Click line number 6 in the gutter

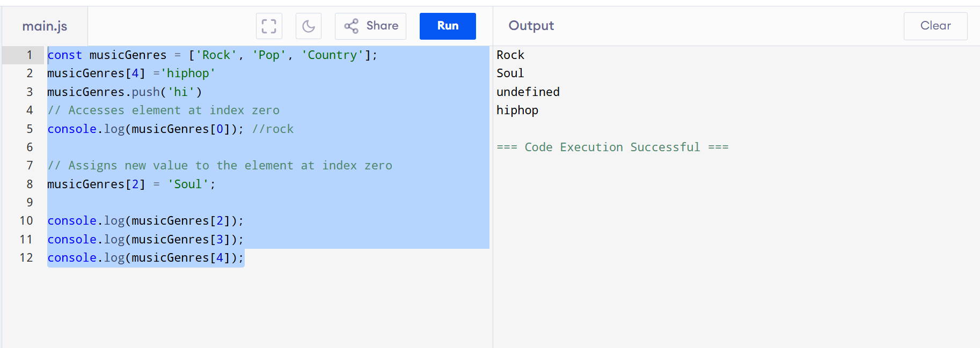(30, 147)
